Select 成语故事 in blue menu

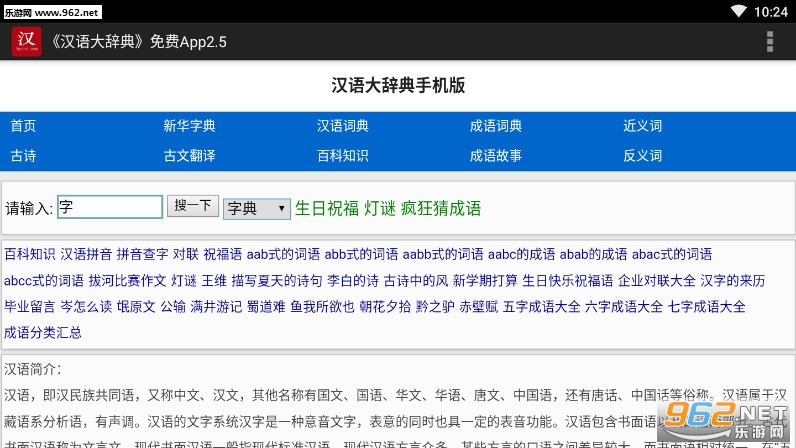(x=495, y=156)
